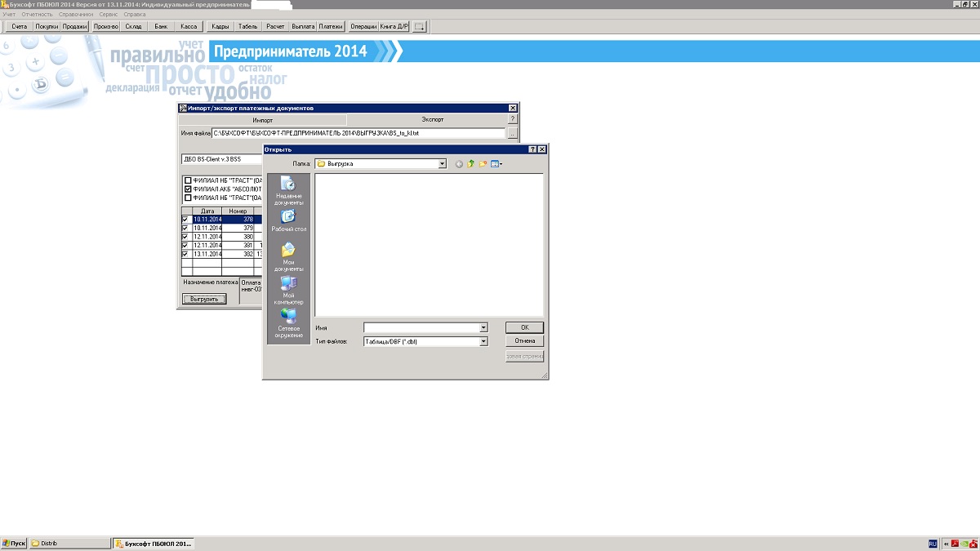Create a new folder in the dialog
Image resolution: width=980 pixels, height=551 pixels.
(483, 164)
